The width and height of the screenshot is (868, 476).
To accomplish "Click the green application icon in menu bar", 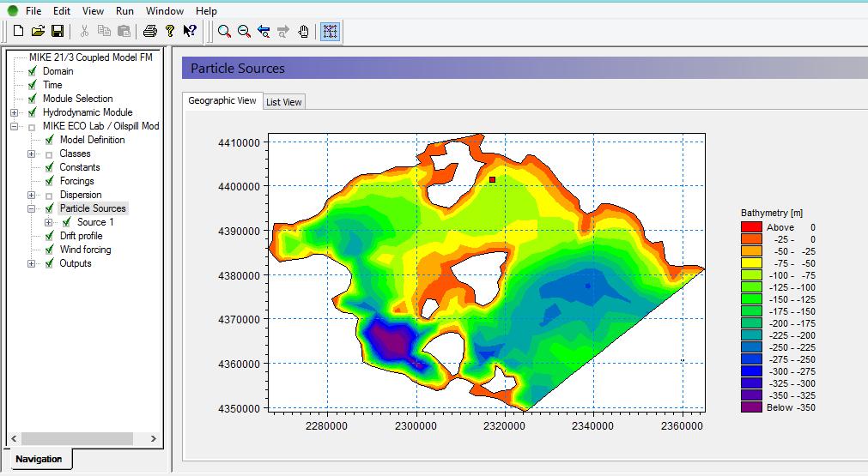I will (x=12, y=10).
